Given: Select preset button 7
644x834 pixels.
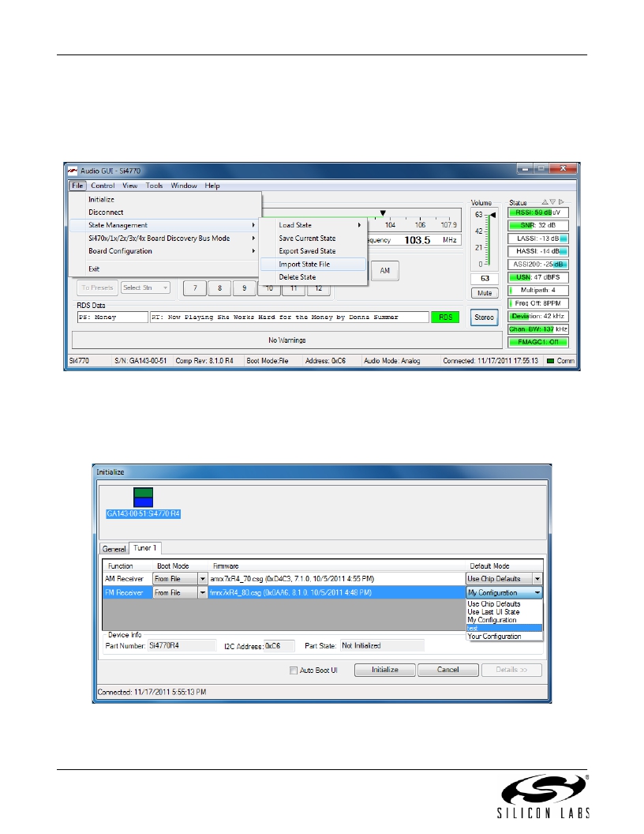Looking at the screenshot, I should coord(195,287).
